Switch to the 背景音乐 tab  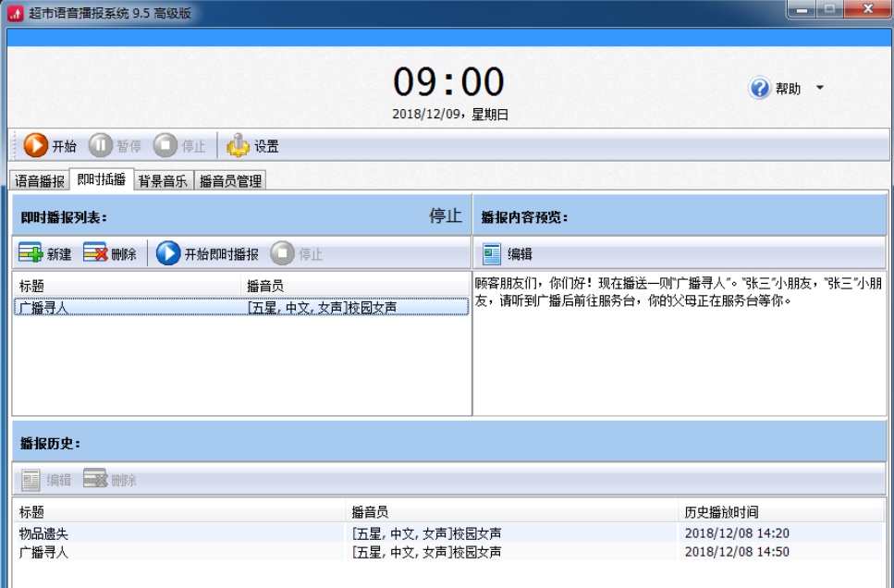163,181
